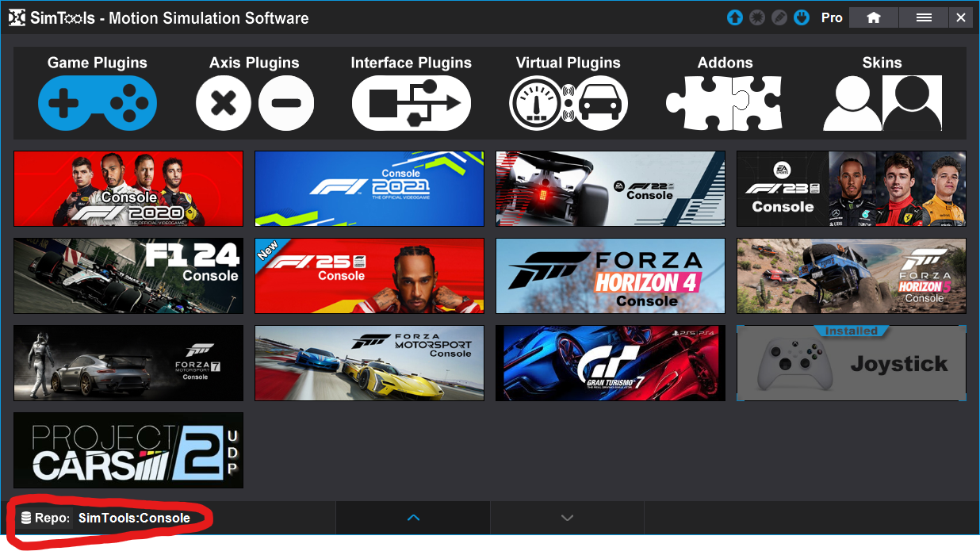The image size is (980, 551).
Task: Click the grey starburst icon in title bar
Action: (757, 17)
